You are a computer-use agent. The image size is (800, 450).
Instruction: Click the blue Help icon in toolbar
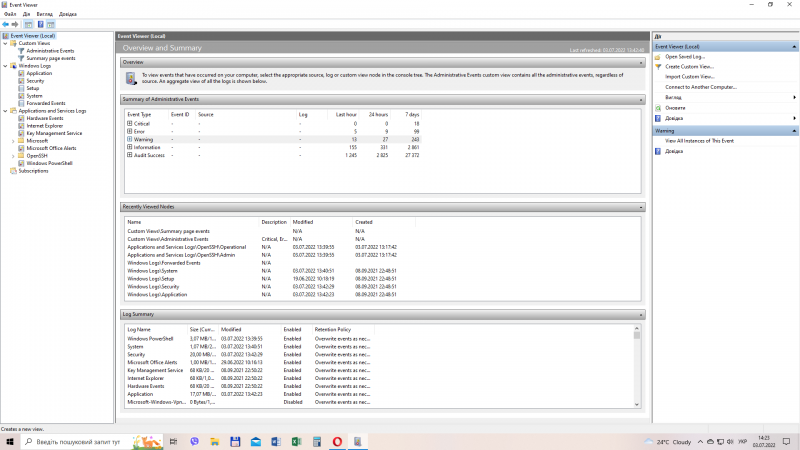(x=40, y=24)
